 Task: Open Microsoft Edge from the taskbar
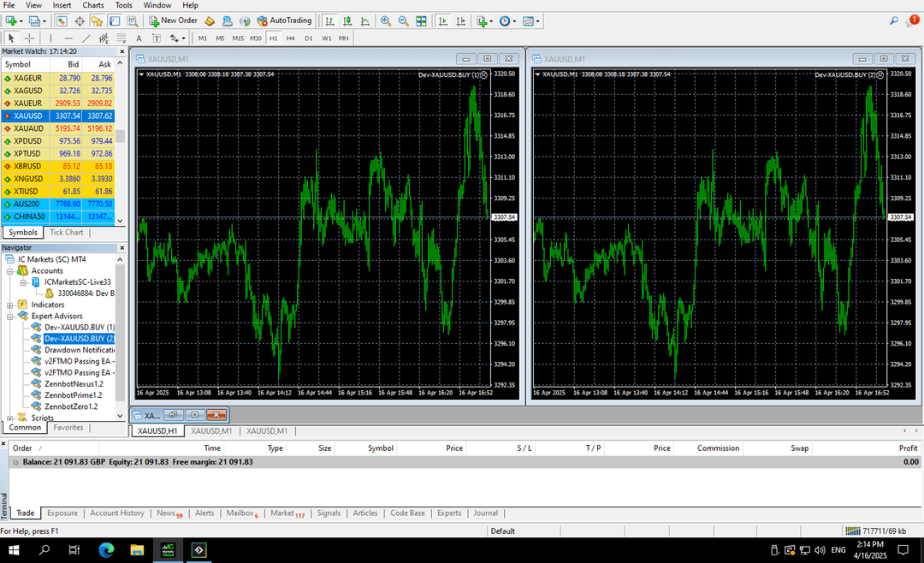point(106,549)
